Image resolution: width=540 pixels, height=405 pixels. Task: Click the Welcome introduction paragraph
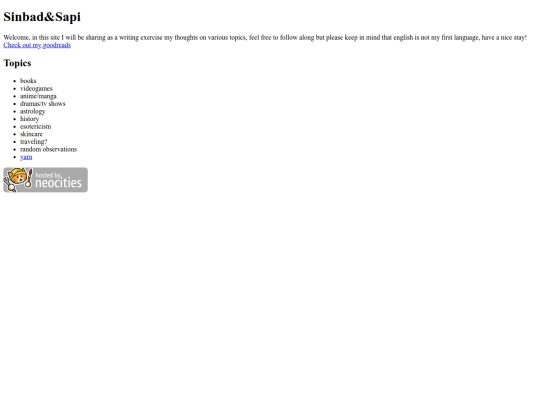[265, 38]
